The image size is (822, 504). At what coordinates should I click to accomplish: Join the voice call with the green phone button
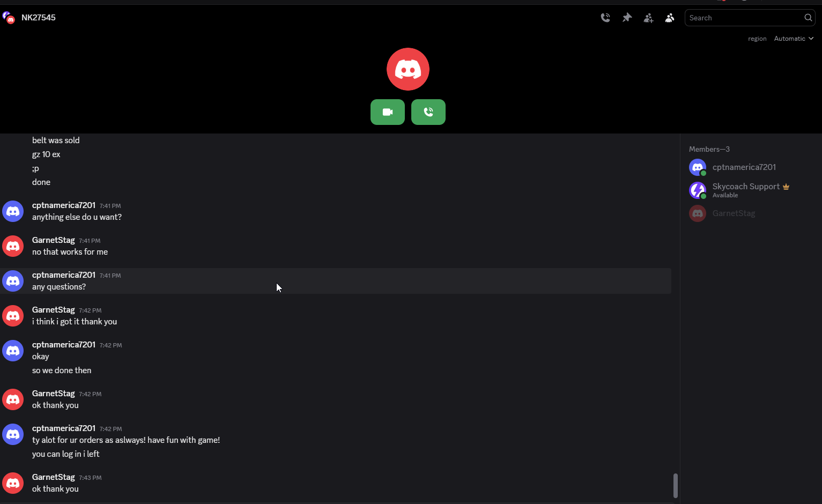pyautogui.click(x=428, y=112)
